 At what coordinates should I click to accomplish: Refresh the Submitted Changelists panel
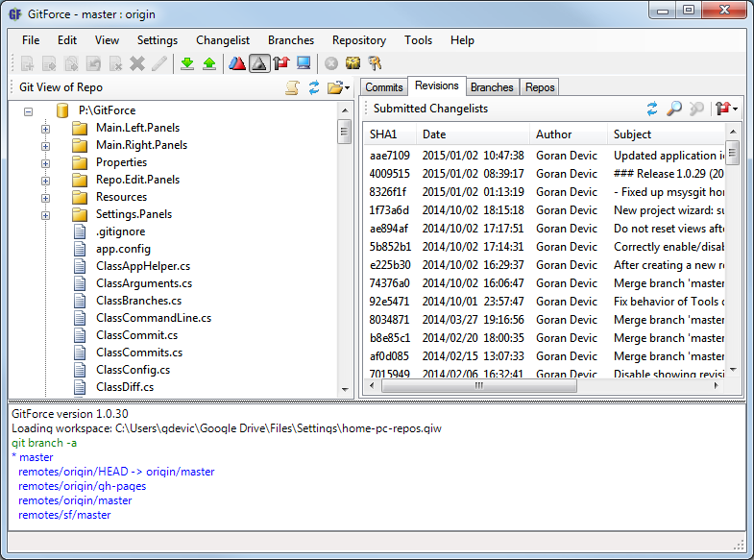point(652,109)
